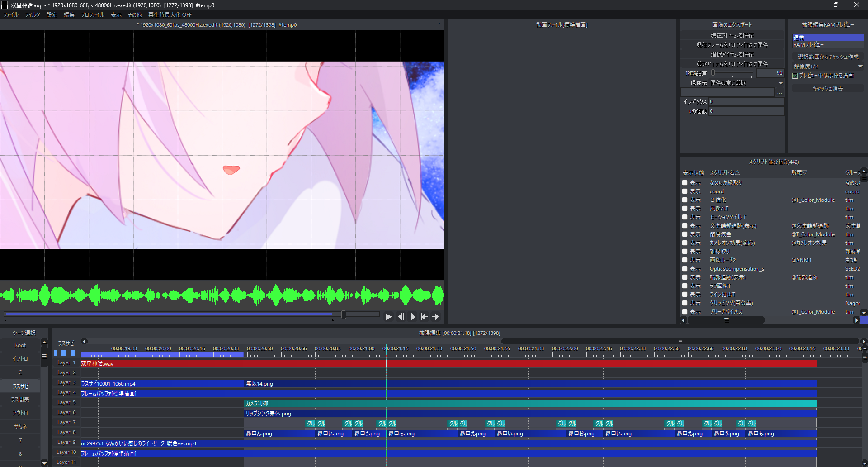This screenshot has height=467, width=868.
Task: Expand the 保存先 save destination dropdown
Action: tap(780, 83)
